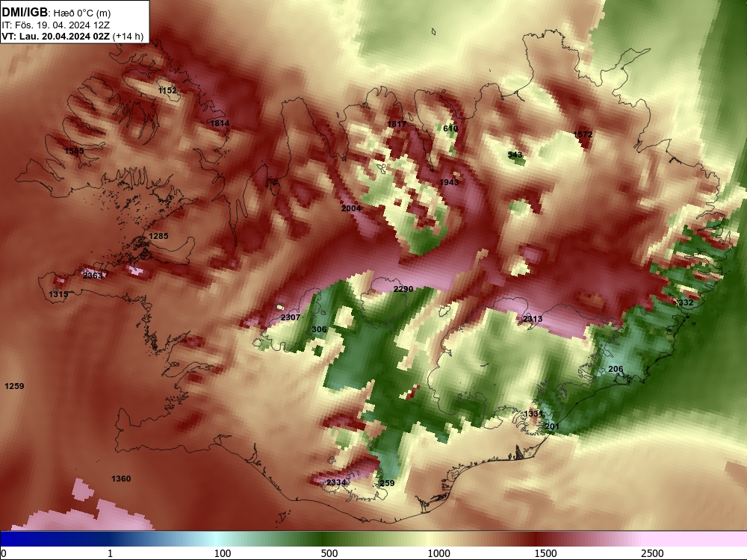Image resolution: width=747 pixels, height=560 pixels.
Task: Click the map value 1943
Action: pyautogui.click(x=449, y=182)
